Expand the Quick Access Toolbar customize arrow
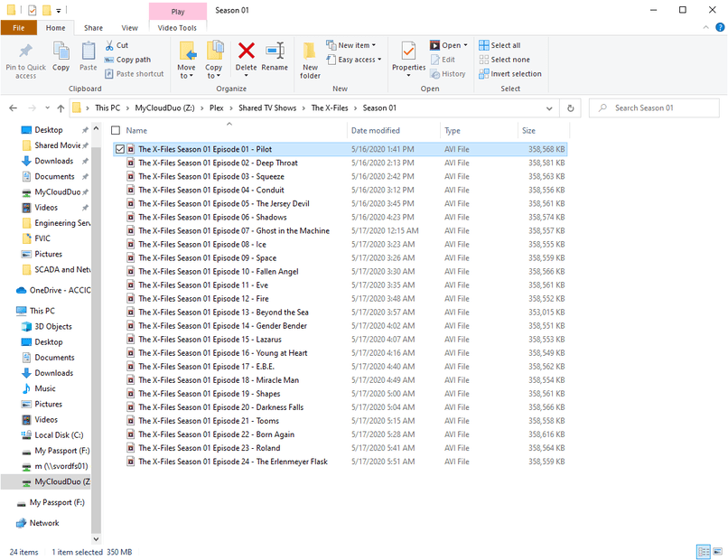Screen dimensions: 728x560 59,10
